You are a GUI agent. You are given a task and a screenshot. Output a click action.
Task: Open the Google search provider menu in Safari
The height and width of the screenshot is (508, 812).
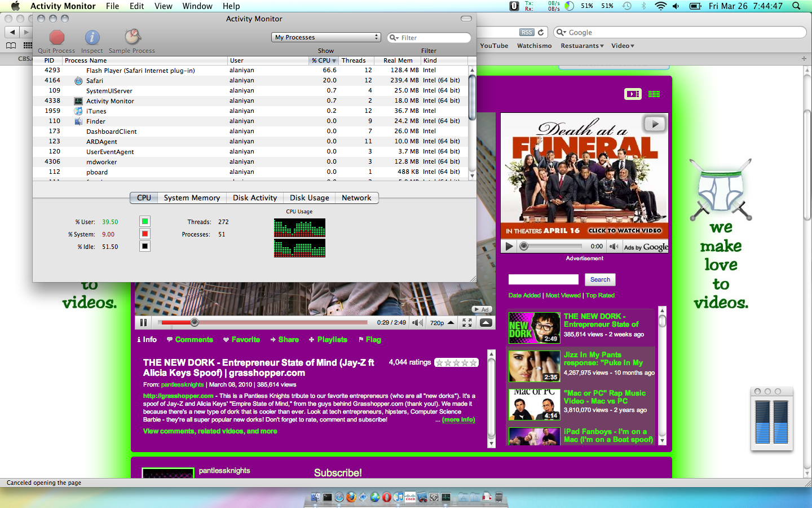coord(562,33)
